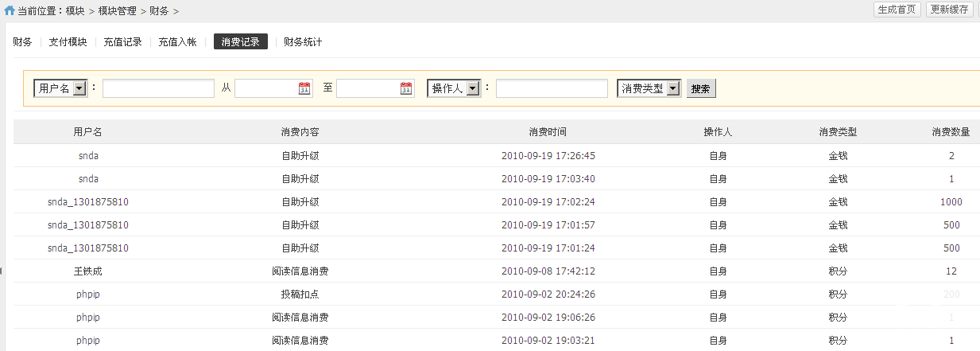Switch to the 财务 tab

click(x=22, y=42)
